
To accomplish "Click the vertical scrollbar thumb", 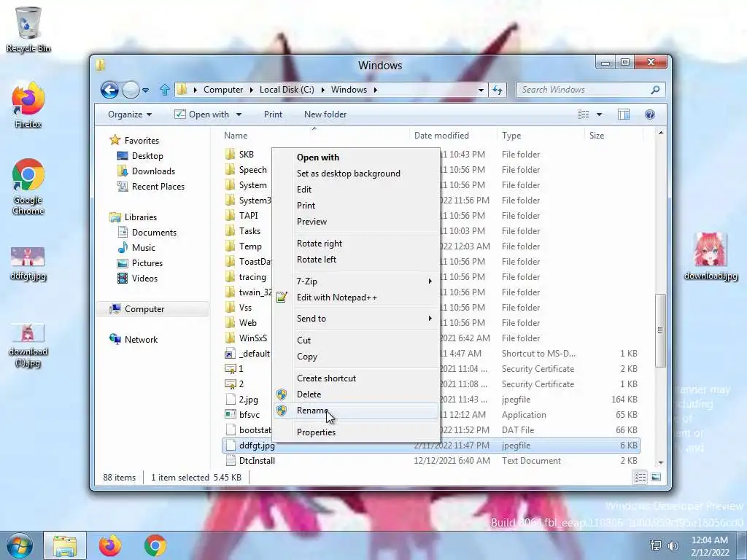I will (x=660, y=330).
